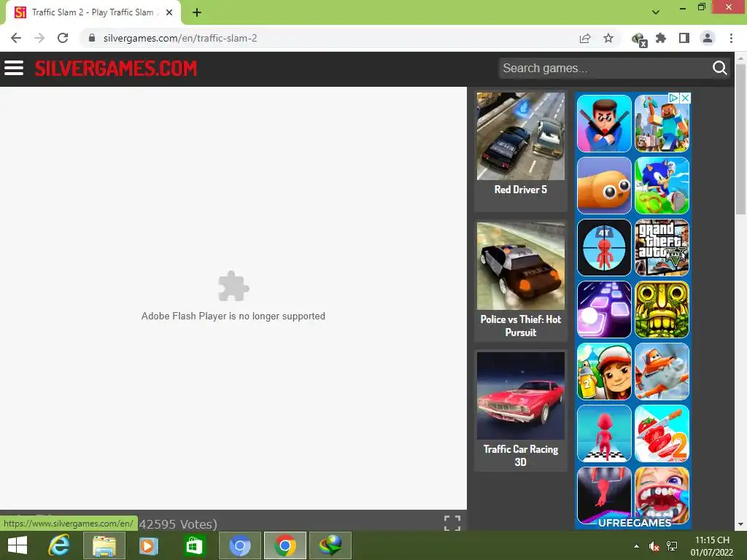Click the browser forward arrow
The height and width of the screenshot is (560, 747).
(x=39, y=38)
